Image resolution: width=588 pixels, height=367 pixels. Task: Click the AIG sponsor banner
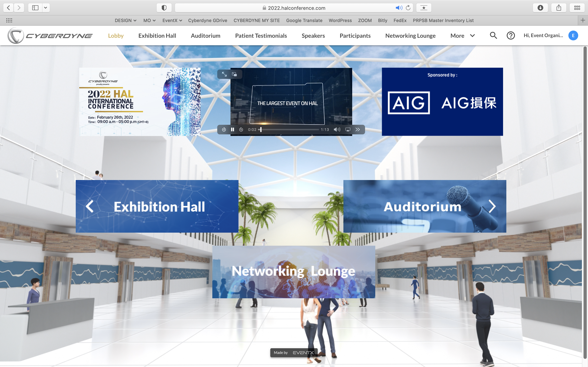point(442,102)
